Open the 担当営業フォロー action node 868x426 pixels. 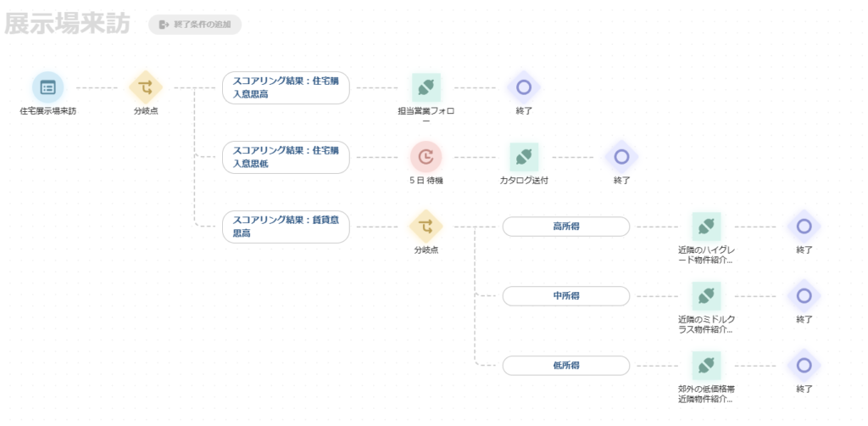(426, 87)
